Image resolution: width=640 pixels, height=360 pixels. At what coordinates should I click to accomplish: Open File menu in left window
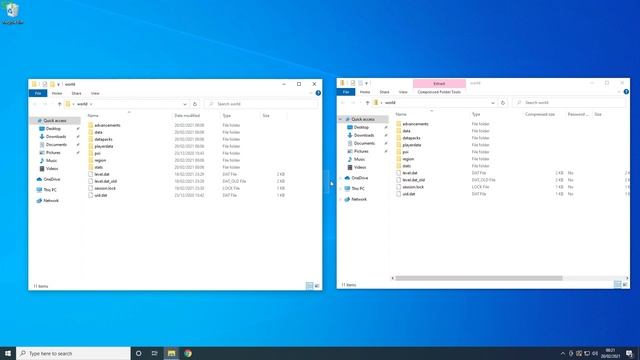pos(38,93)
